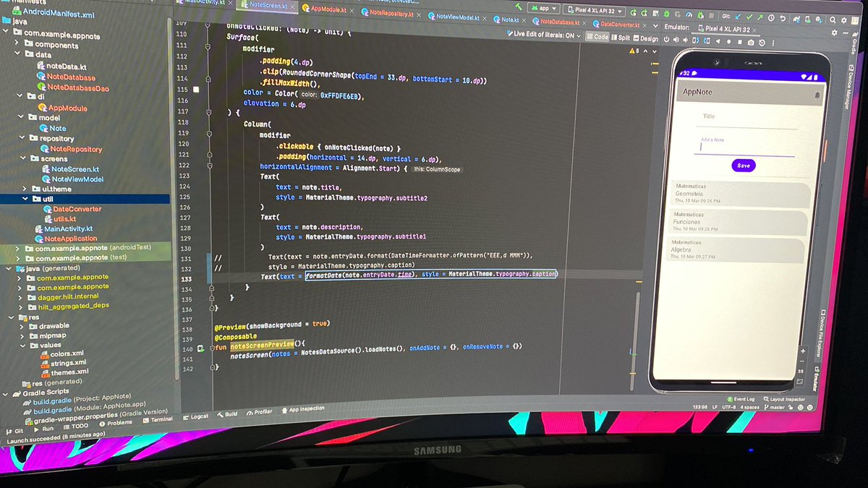The image size is (868, 488).
Task: Open the Layout Inspector from status bar
Action: pos(784,399)
